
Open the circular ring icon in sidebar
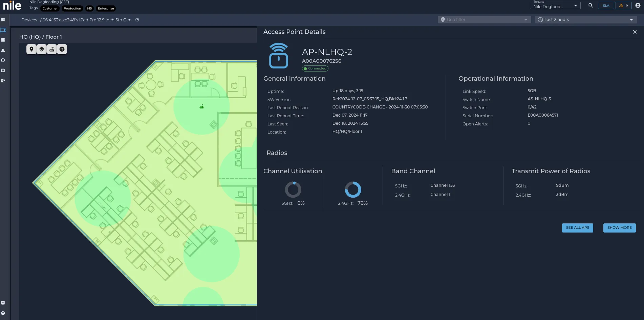[3, 60]
